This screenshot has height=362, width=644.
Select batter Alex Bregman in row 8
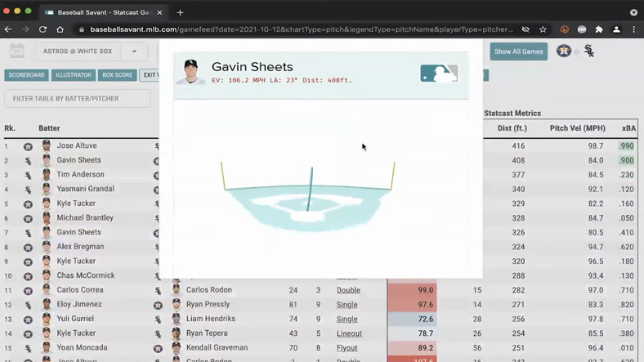[x=80, y=247]
